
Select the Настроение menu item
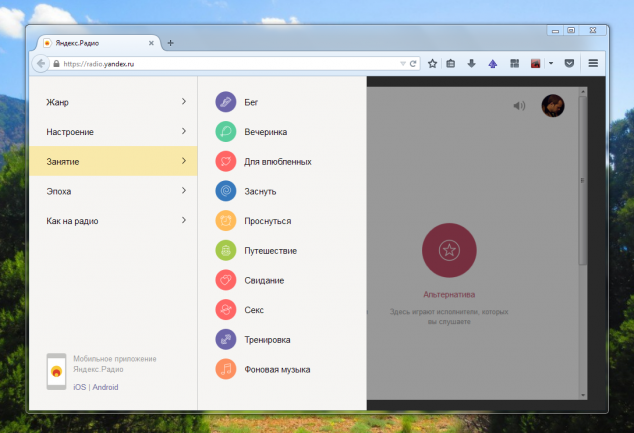point(113,132)
